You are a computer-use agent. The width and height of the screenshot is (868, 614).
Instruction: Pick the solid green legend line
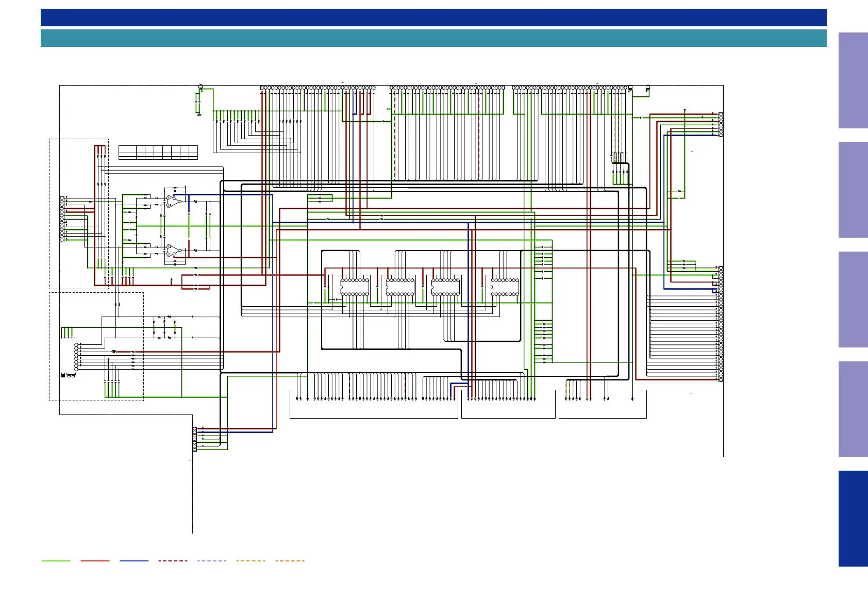pos(56,561)
